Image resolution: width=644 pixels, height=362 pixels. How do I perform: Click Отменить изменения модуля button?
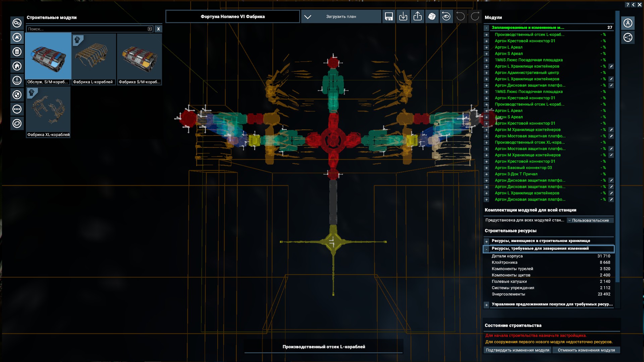(x=586, y=350)
